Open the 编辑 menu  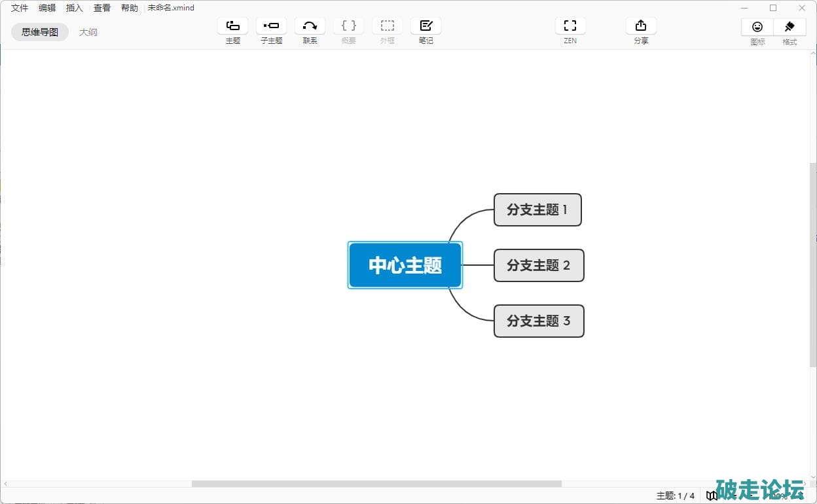click(x=47, y=8)
